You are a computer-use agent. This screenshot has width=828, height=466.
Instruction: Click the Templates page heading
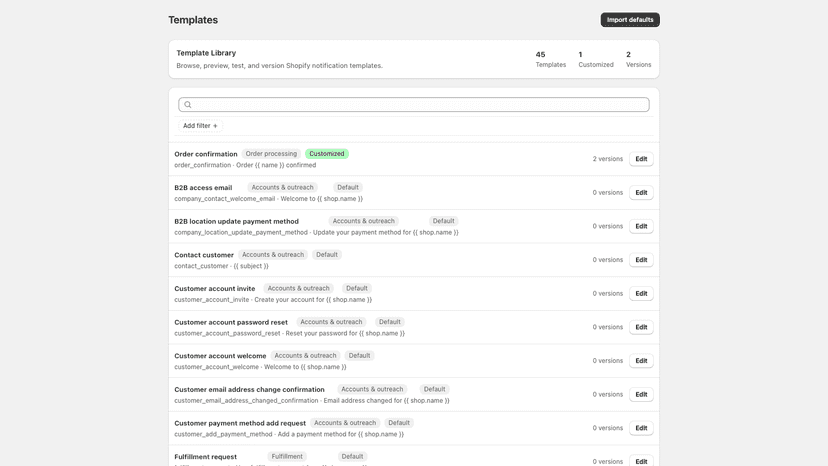(x=193, y=20)
